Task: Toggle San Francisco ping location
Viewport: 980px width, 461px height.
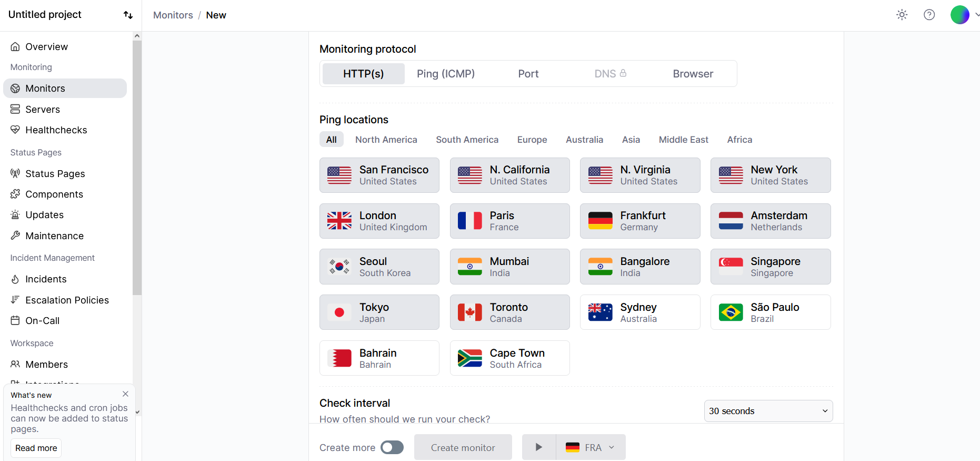Action: click(379, 175)
